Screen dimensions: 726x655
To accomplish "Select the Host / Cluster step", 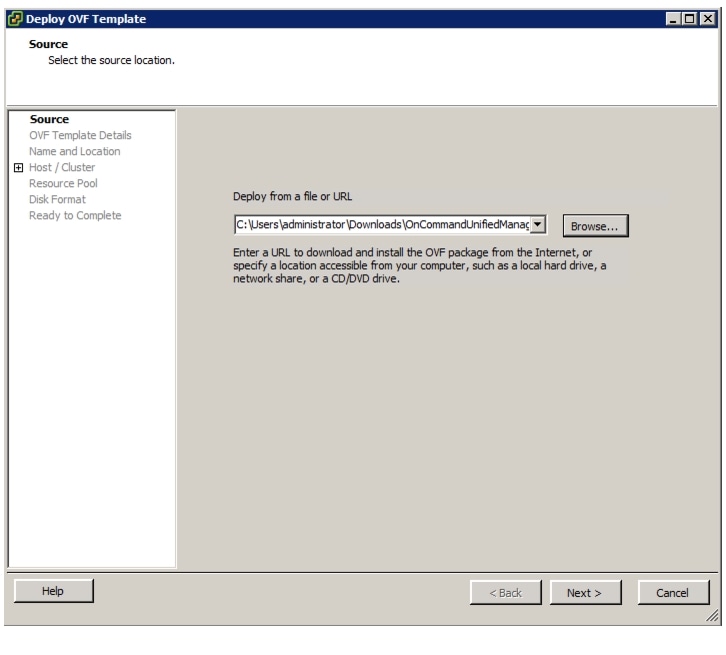I will point(62,167).
